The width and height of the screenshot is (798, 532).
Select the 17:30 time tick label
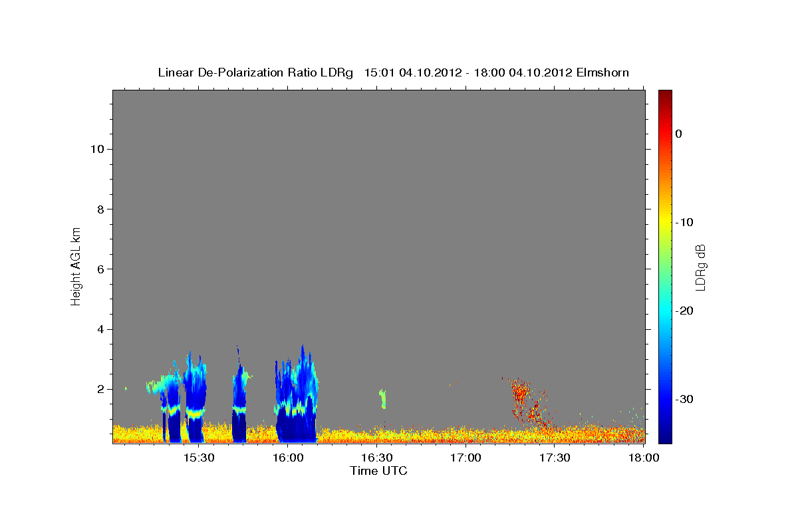555,458
